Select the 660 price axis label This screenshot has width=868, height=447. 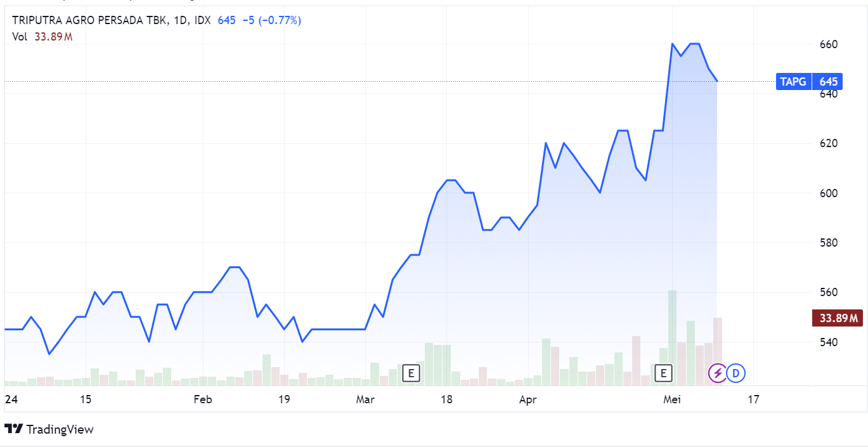click(830, 44)
